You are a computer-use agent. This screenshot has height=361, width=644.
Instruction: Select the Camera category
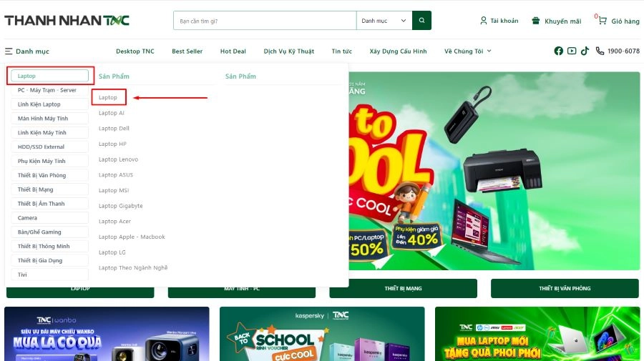tap(49, 218)
